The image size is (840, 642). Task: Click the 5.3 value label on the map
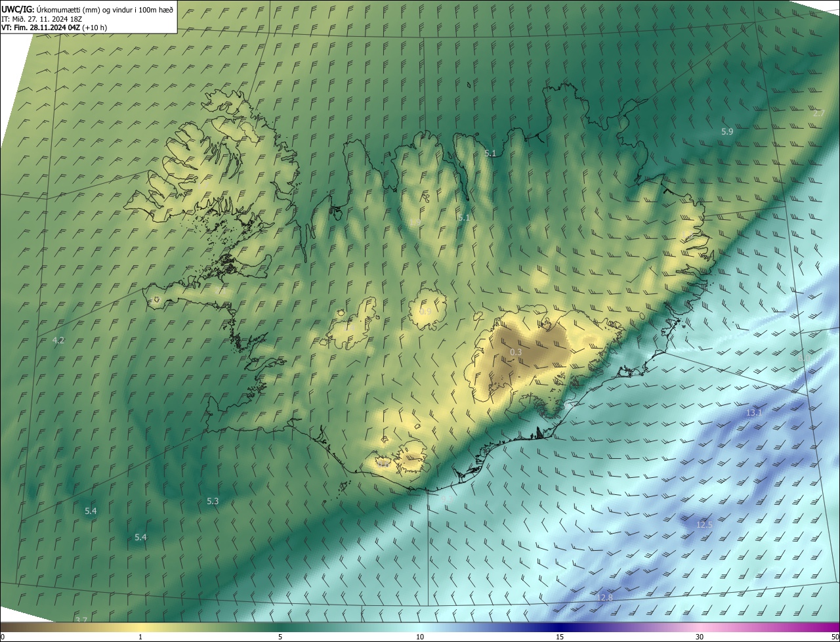click(x=213, y=502)
